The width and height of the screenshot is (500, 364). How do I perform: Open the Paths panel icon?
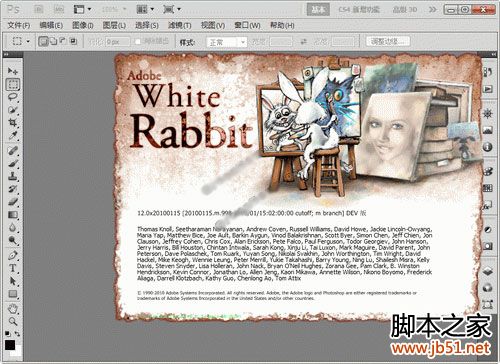tap(487, 304)
